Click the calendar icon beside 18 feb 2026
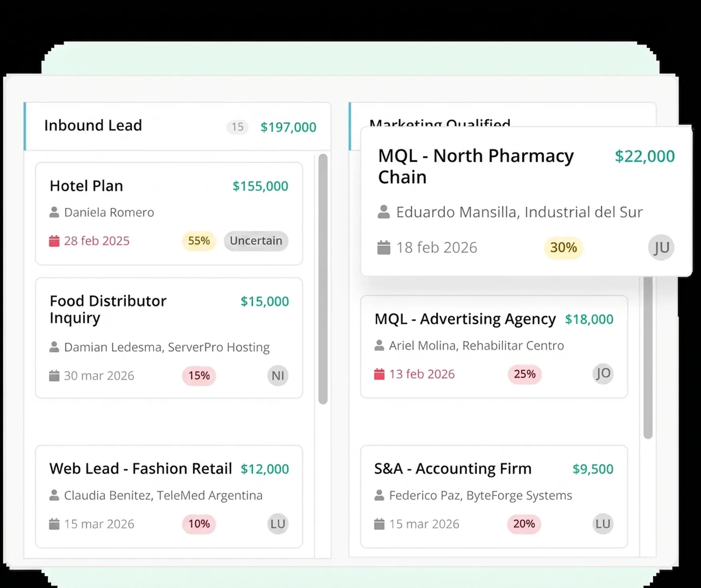701x588 pixels. (383, 248)
